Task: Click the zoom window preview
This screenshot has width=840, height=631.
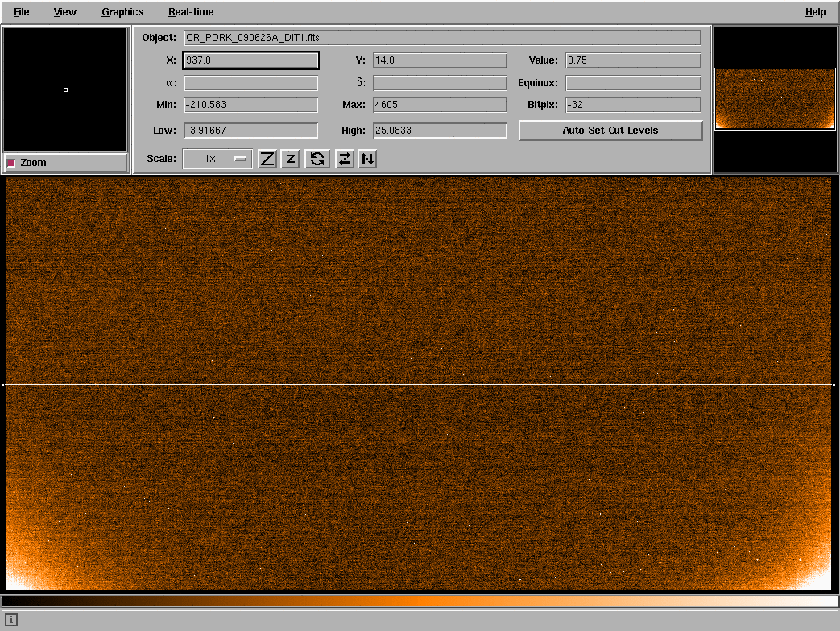Action: (x=65, y=89)
